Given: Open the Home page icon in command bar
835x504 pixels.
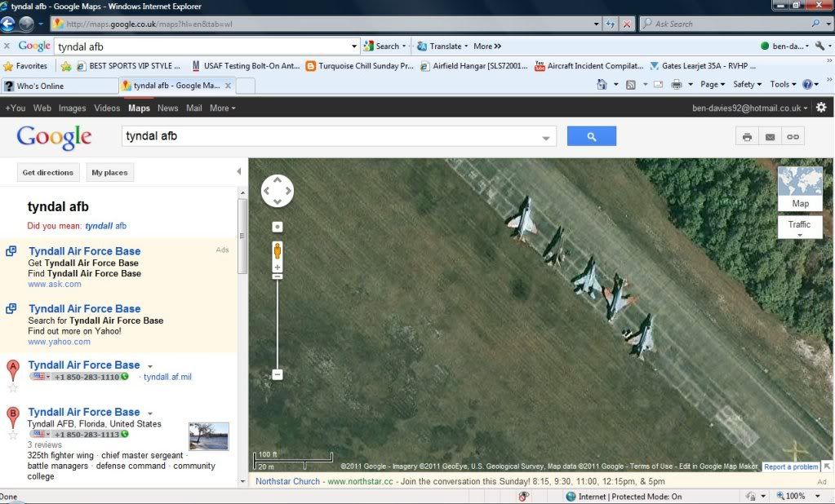Looking at the screenshot, I should pyautogui.click(x=602, y=84).
